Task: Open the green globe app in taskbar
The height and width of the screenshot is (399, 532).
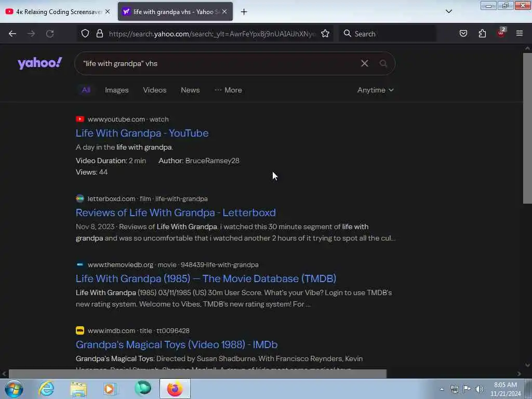Action: pos(143,388)
